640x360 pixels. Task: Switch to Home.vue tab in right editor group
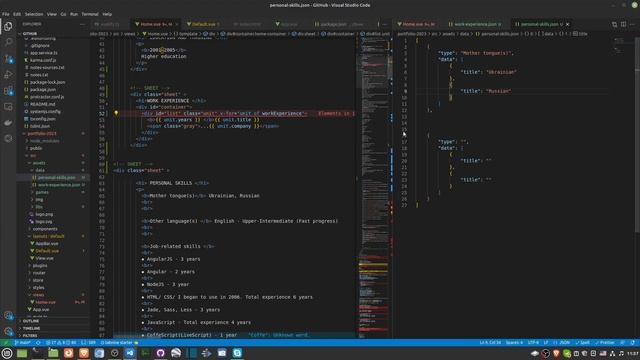418,24
